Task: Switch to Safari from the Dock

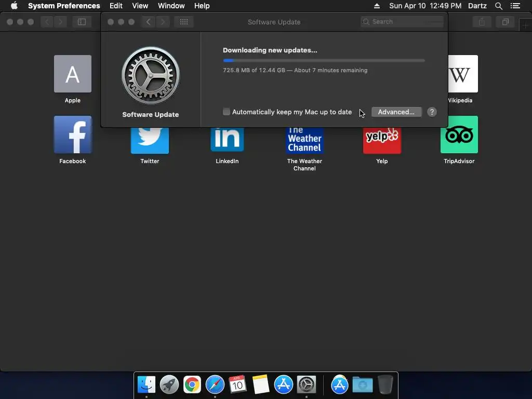Action: [215, 384]
